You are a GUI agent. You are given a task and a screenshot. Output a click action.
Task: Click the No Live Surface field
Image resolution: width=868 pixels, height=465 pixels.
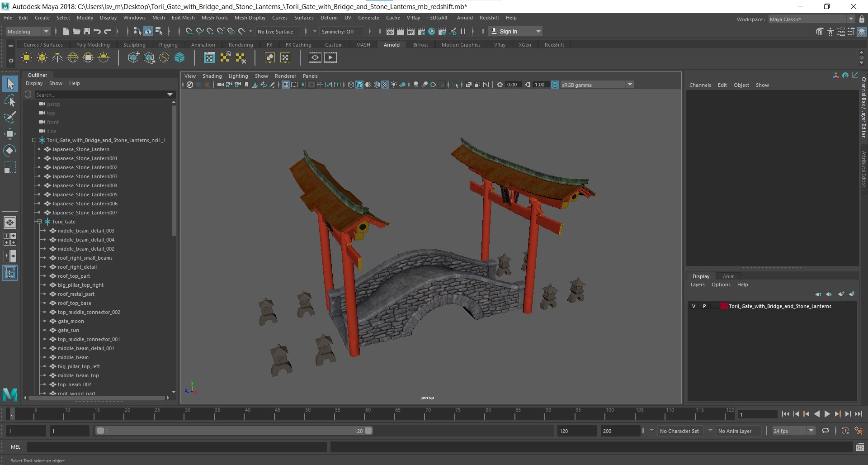pos(277,31)
